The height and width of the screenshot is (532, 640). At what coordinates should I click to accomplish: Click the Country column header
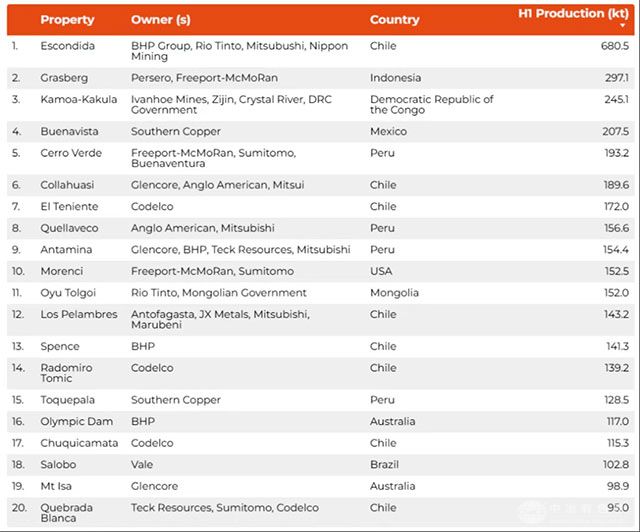tap(394, 19)
